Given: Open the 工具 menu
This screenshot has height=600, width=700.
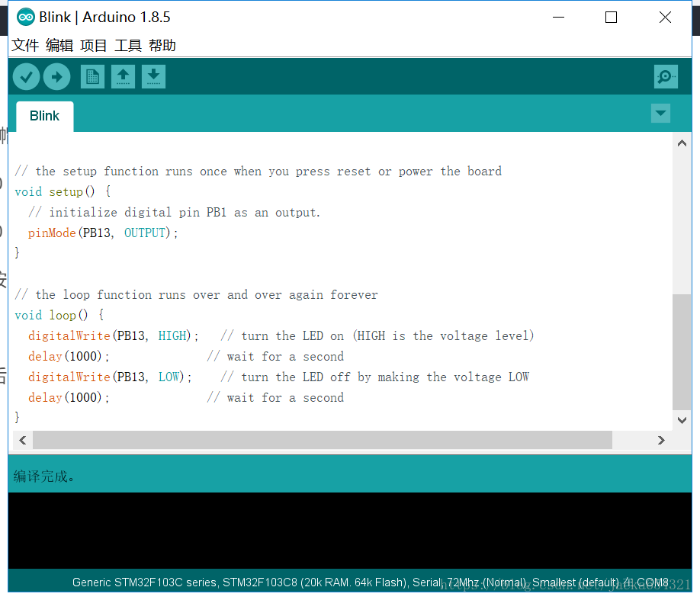Looking at the screenshot, I should click(128, 45).
